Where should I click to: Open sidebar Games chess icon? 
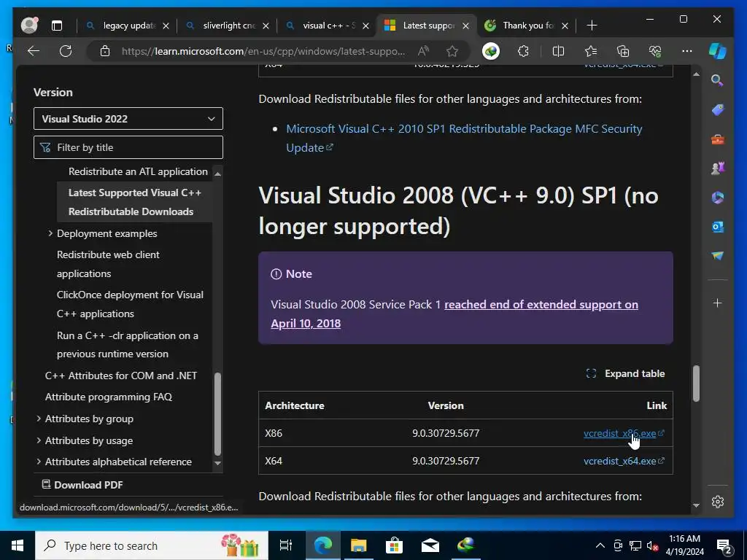(718, 168)
